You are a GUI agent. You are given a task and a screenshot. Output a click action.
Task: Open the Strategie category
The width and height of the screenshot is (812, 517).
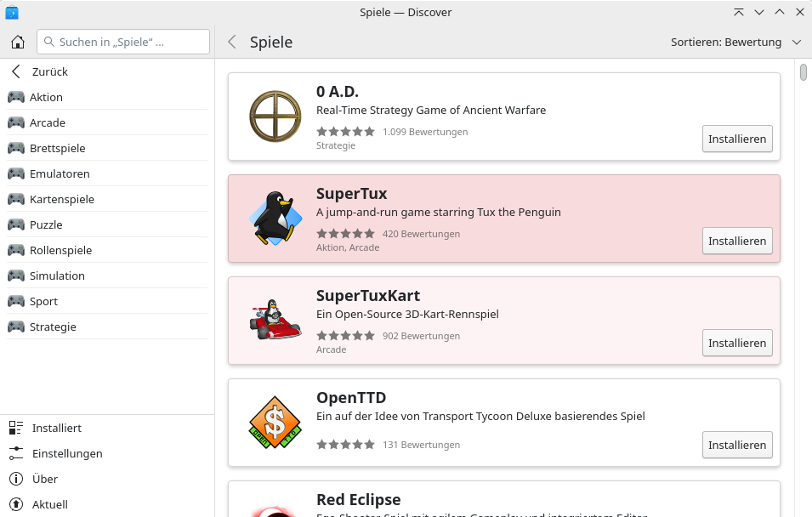pyautogui.click(x=107, y=327)
